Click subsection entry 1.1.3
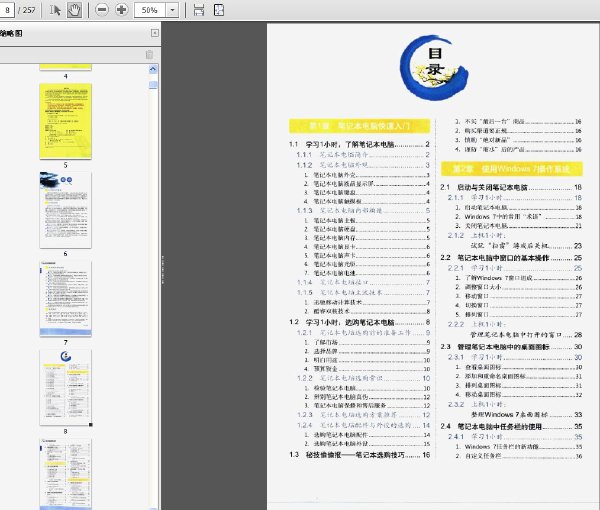 [363, 210]
